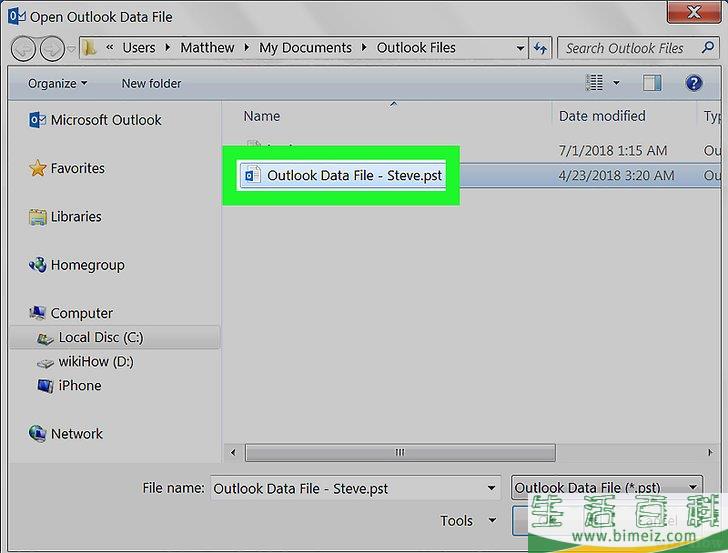Select Users in the address path

[x=139, y=47]
